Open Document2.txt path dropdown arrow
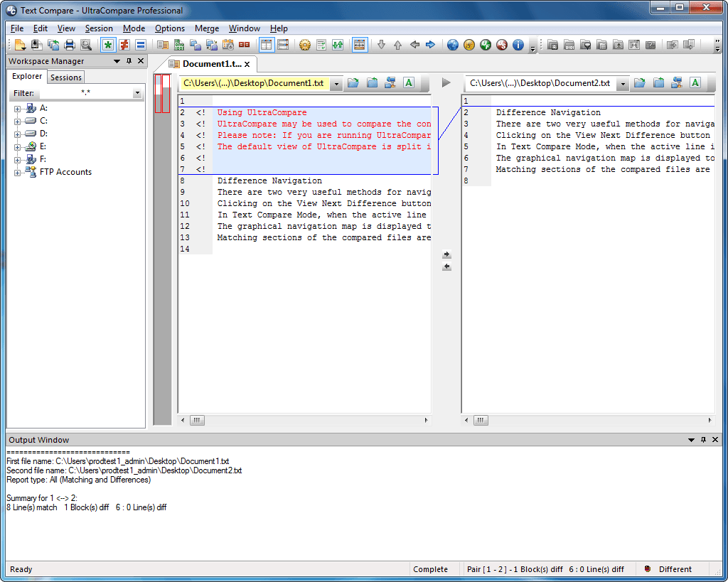The height and width of the screenshot is (582, 728). click(623, 84)
